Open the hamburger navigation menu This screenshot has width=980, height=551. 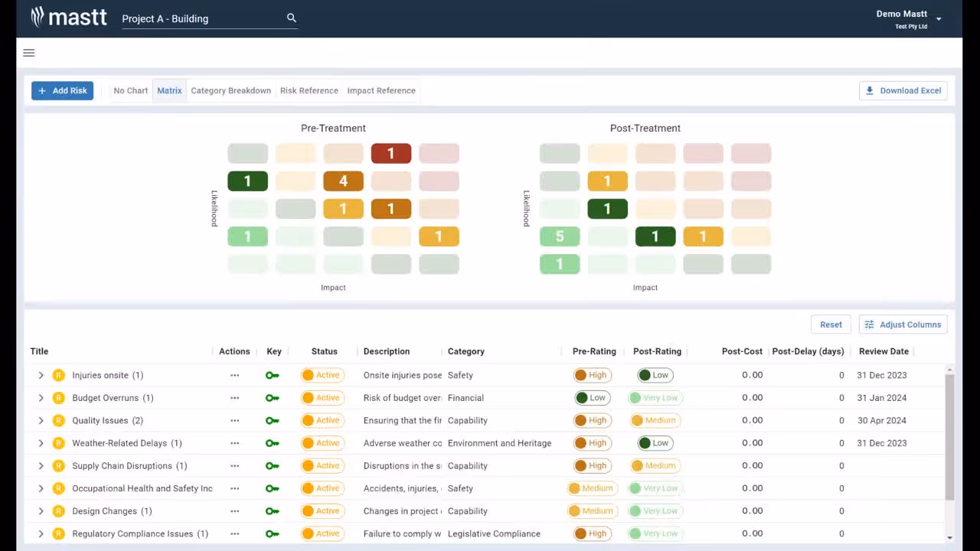28,52
